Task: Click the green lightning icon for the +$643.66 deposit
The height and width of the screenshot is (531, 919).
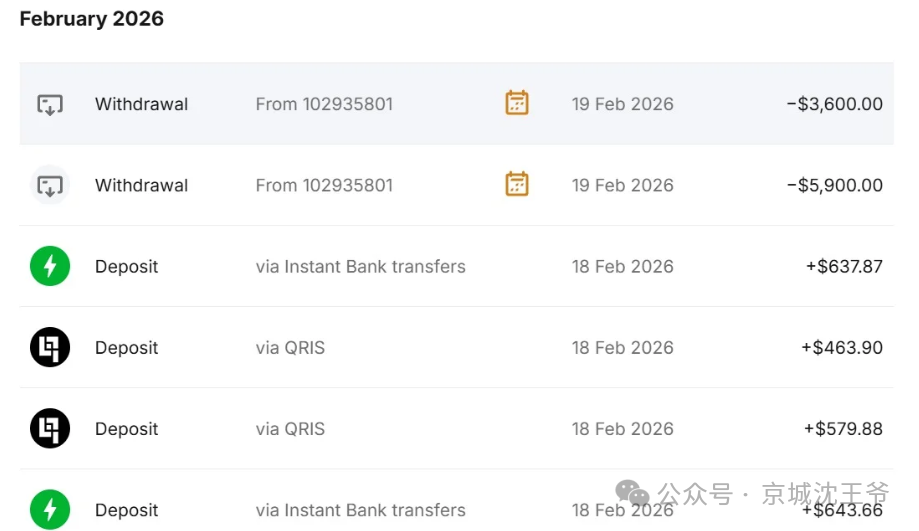Action: (x=50, y=509)
